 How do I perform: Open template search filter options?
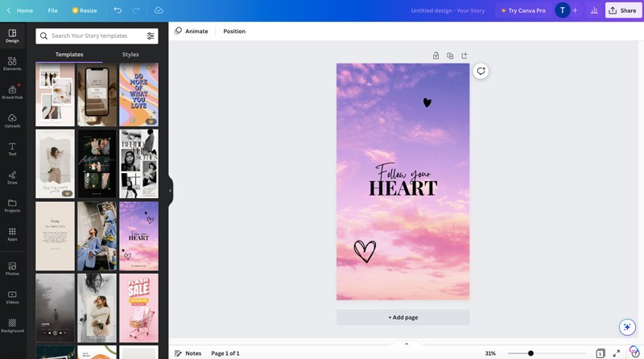[x=151, y=36]
